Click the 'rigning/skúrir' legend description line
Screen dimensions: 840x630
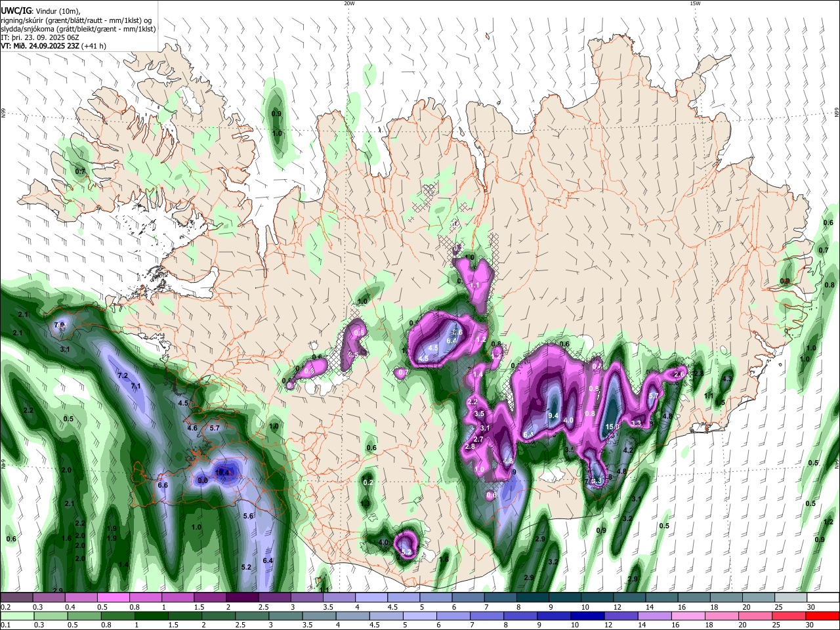tap(75, 20)
